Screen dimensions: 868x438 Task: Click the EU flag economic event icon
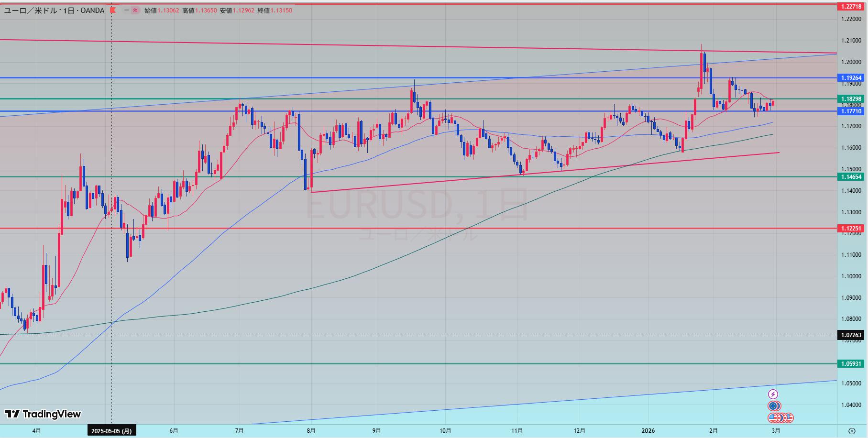pyautogui.click(x=773, y=406)
